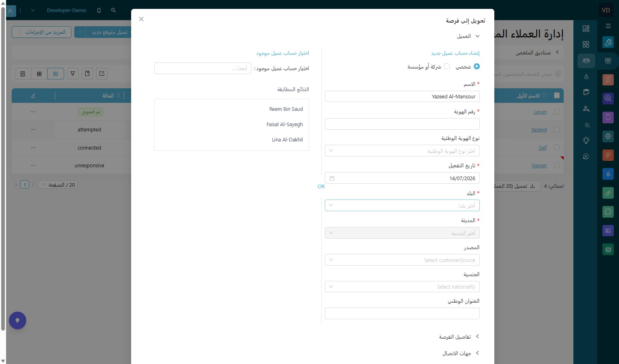Expand the جهات الاتصال section

(x=461, y=353)
